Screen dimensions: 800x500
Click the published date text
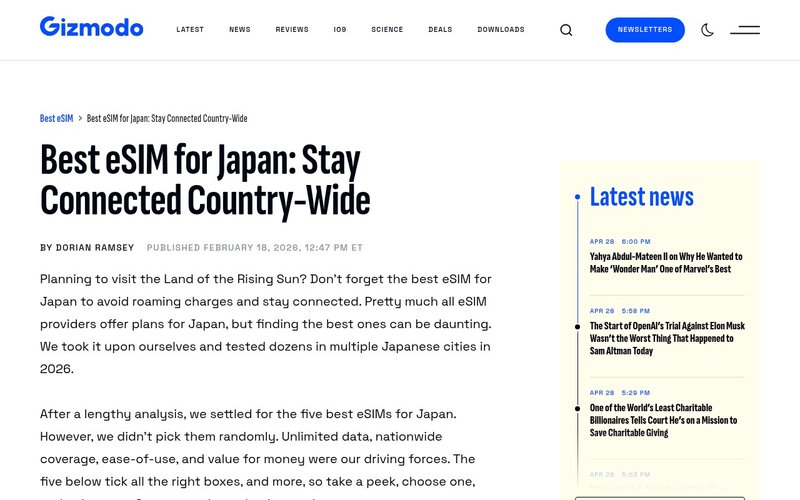[x=255, y=248]
